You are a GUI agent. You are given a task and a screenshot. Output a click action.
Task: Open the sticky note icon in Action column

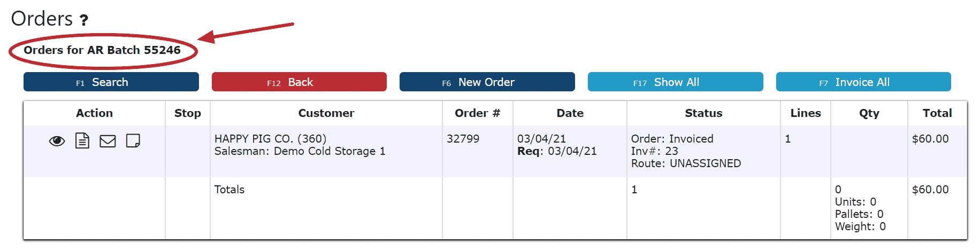tap(133, 141)
